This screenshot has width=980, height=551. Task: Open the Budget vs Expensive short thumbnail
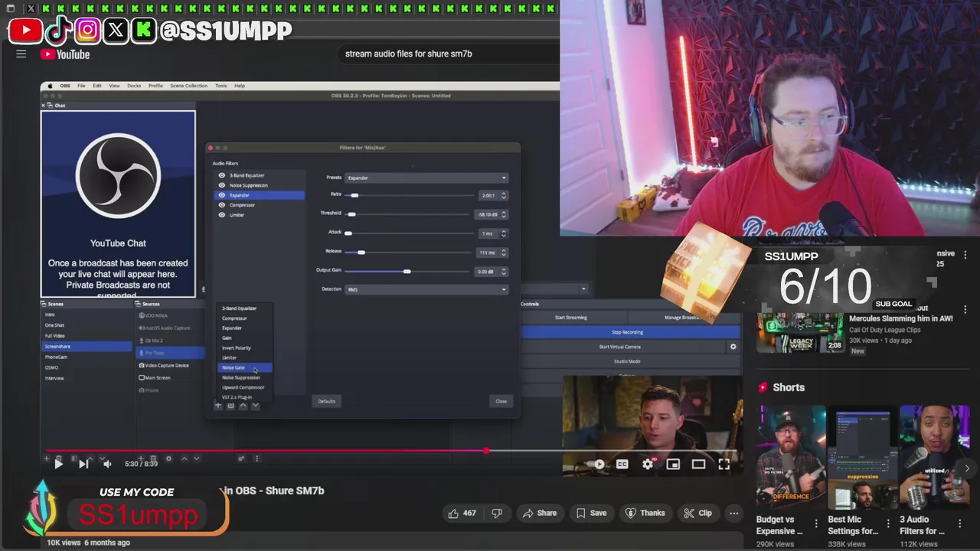[791, 458]
